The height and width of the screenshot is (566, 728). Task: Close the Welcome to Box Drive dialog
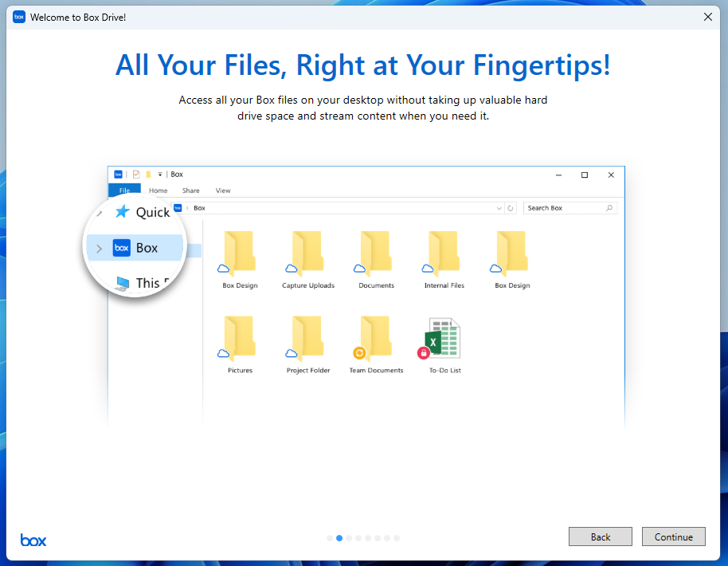707,18
